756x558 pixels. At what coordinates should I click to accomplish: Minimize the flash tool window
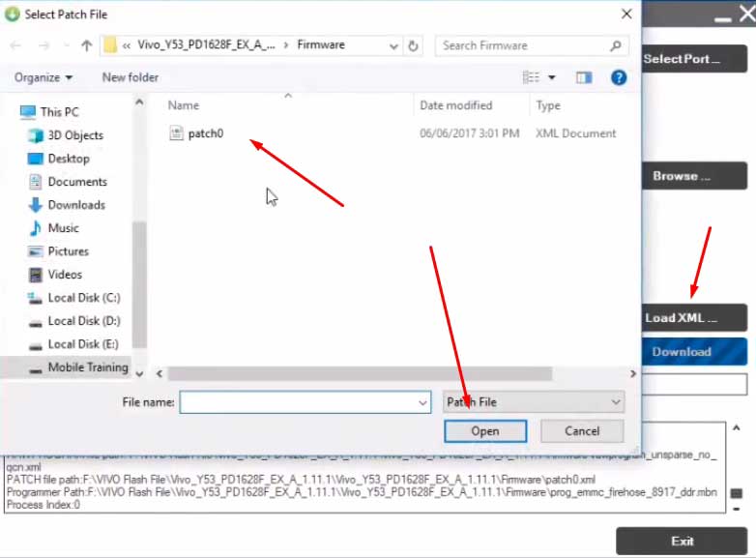723,18
